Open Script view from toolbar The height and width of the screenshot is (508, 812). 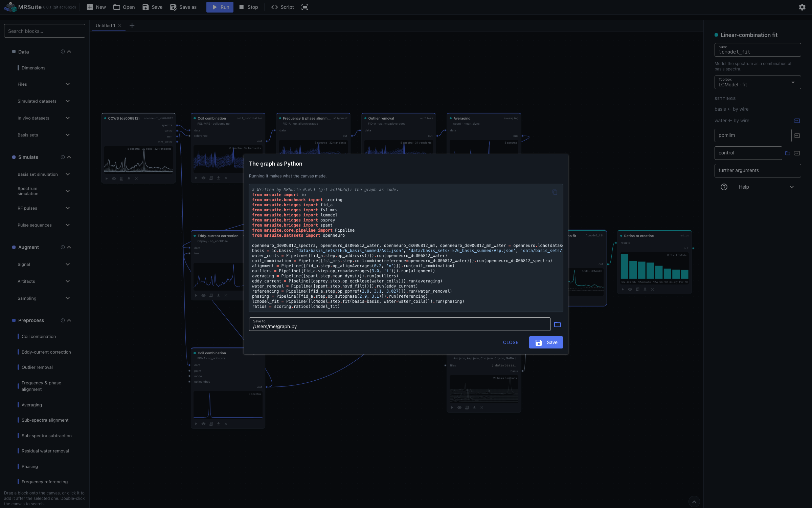click(283, 7)
